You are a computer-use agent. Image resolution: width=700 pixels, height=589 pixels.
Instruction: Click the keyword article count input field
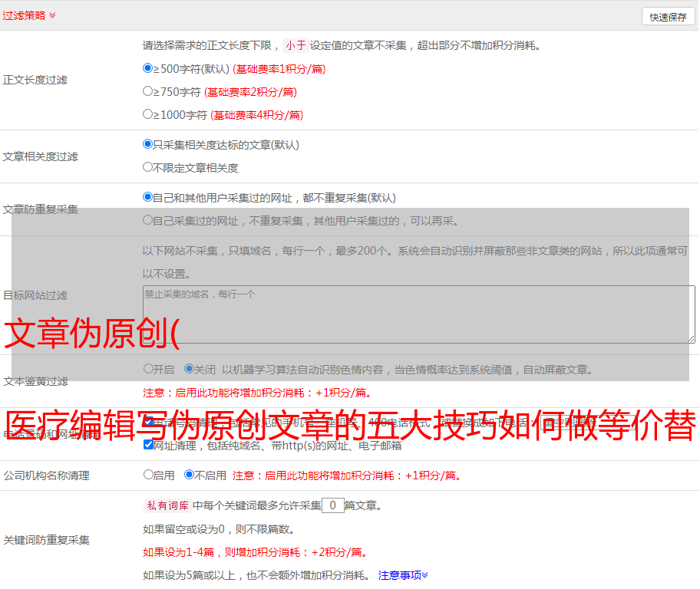point(332,505)
